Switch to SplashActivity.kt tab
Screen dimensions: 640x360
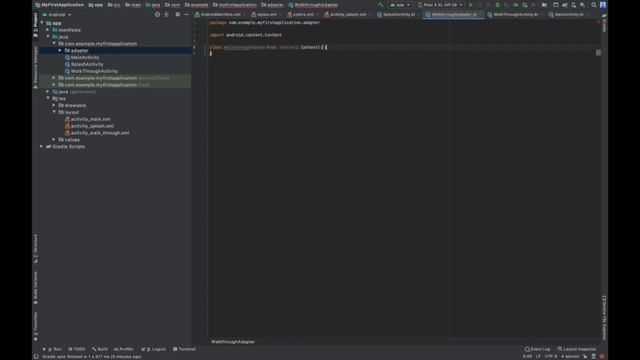point(398,14)
